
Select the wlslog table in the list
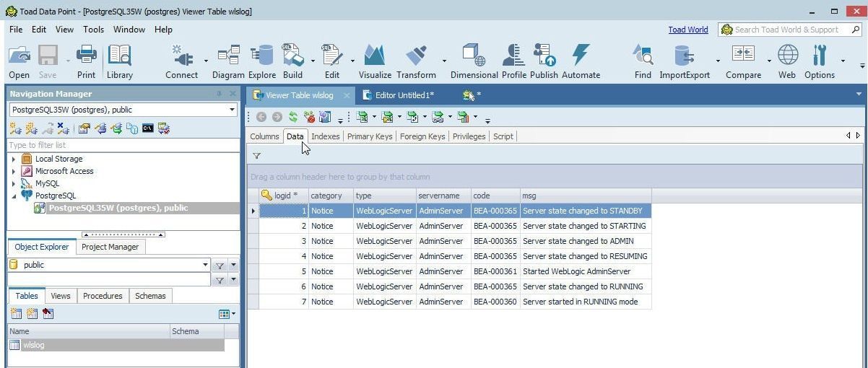(116, 345)
